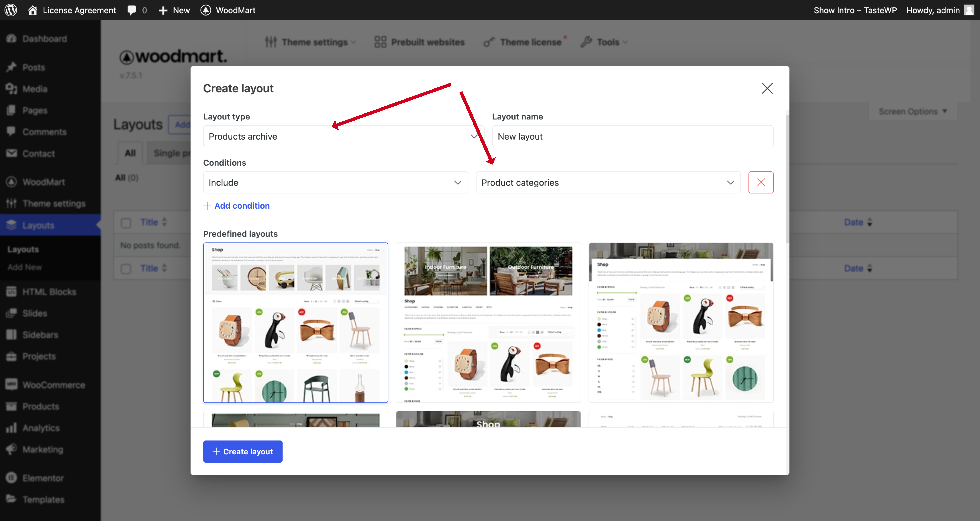Click the All (0) filter link
The height and width of the screenshot is (521, 980).
click(127, 178)
